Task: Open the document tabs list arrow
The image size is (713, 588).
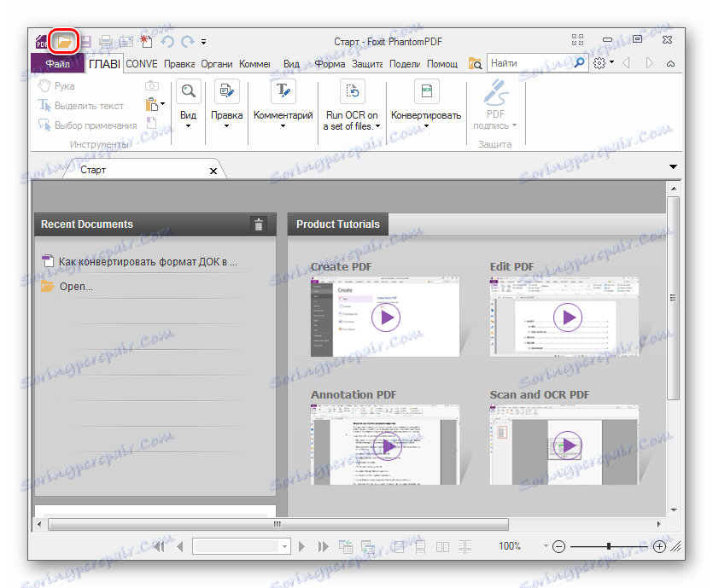Action: coord(674,166)
